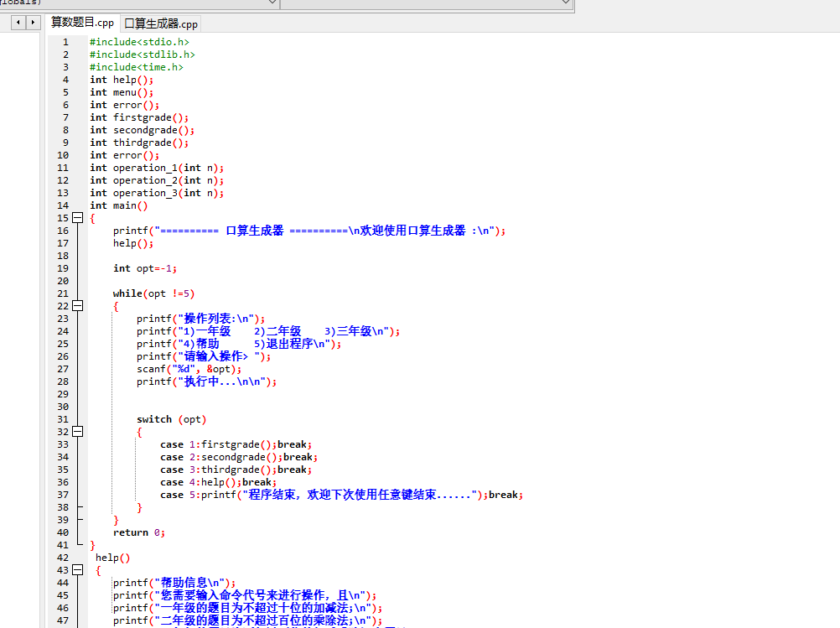
Task: Click the int firstgrade(); declaration
Action: point(139,117)
